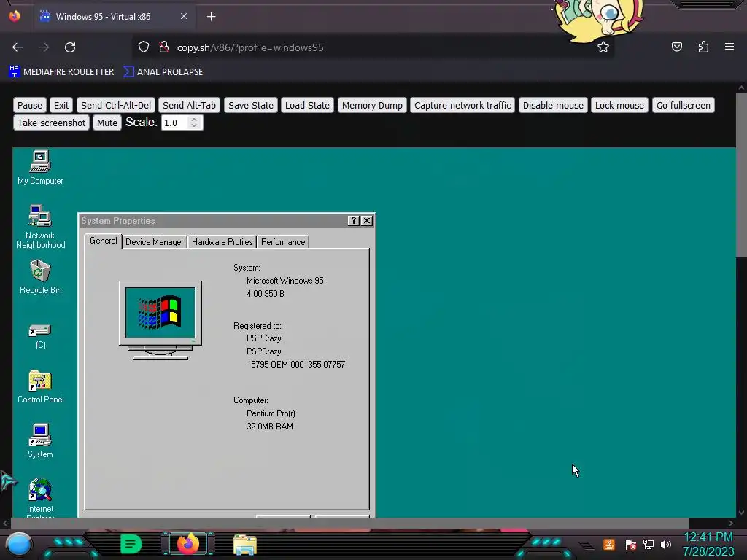
Task: Click the Save State button
Action: (251, 105)
